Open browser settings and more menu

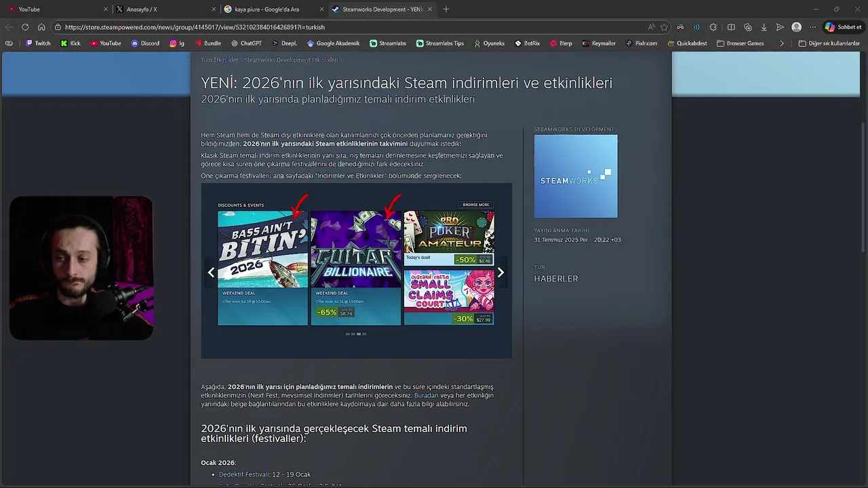812,27
